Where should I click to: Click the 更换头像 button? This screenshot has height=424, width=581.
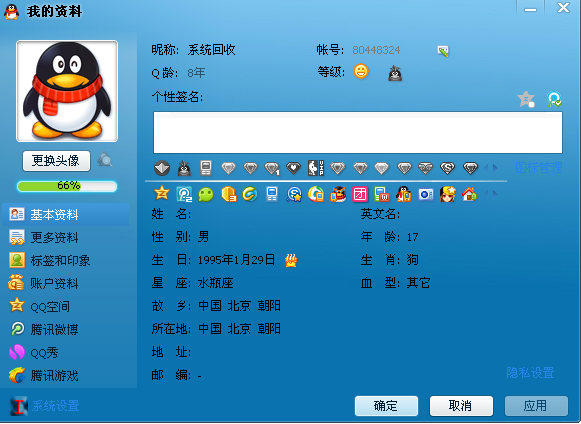[56, 160]
